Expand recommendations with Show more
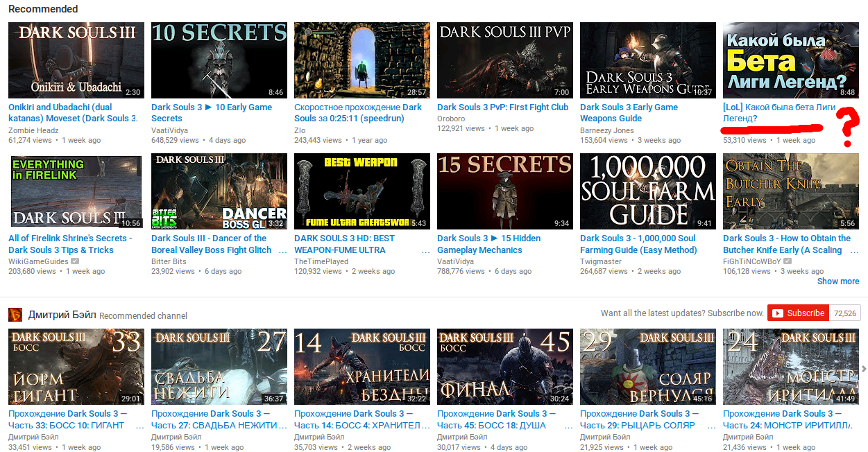Viewport: 868px width, 452px height. pos(837,281)
